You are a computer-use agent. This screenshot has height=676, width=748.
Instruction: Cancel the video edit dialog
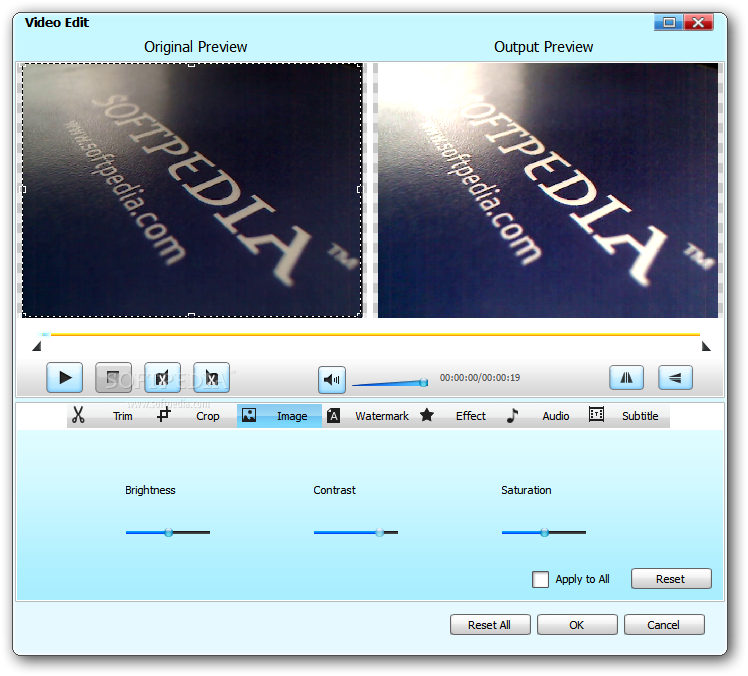click(664, 625)
